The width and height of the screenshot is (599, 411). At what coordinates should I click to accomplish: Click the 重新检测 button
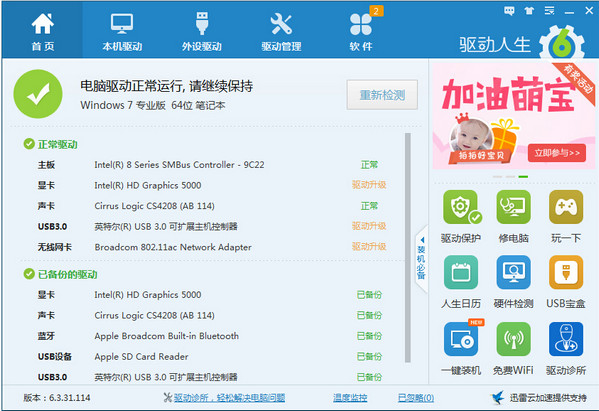pyautogui.click(x=382, y=95)
